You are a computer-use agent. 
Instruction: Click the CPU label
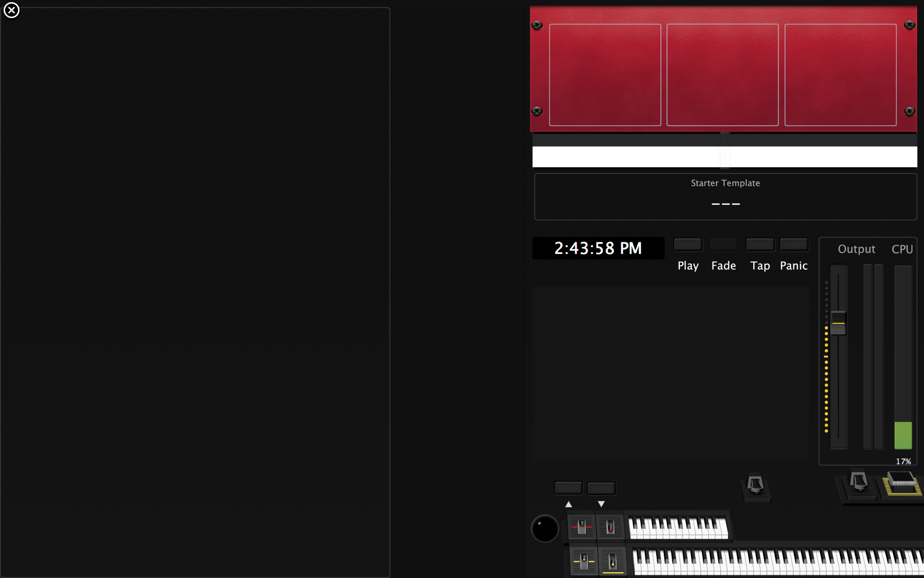[902, 249]
